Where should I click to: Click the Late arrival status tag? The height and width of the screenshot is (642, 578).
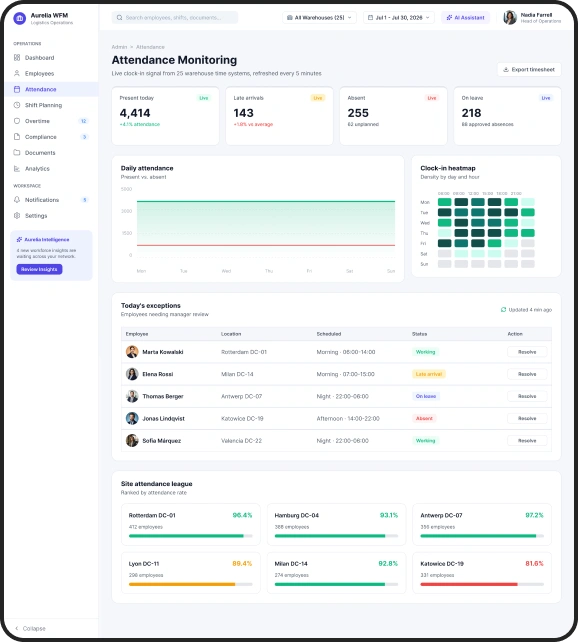click(429, 374)
